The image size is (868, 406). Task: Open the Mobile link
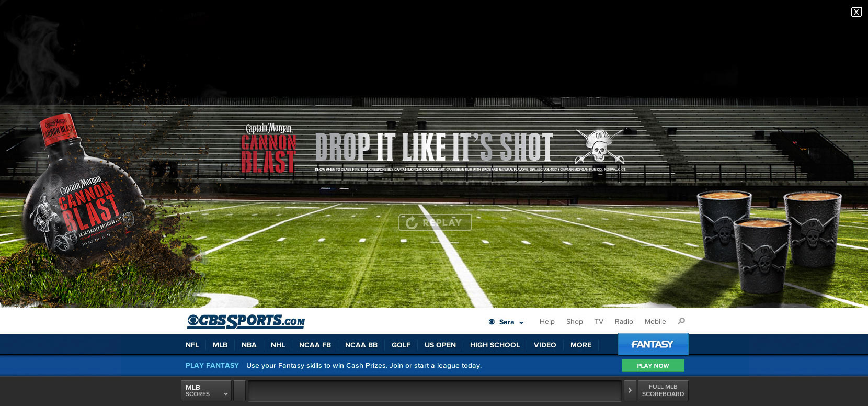tap(655, 322)
